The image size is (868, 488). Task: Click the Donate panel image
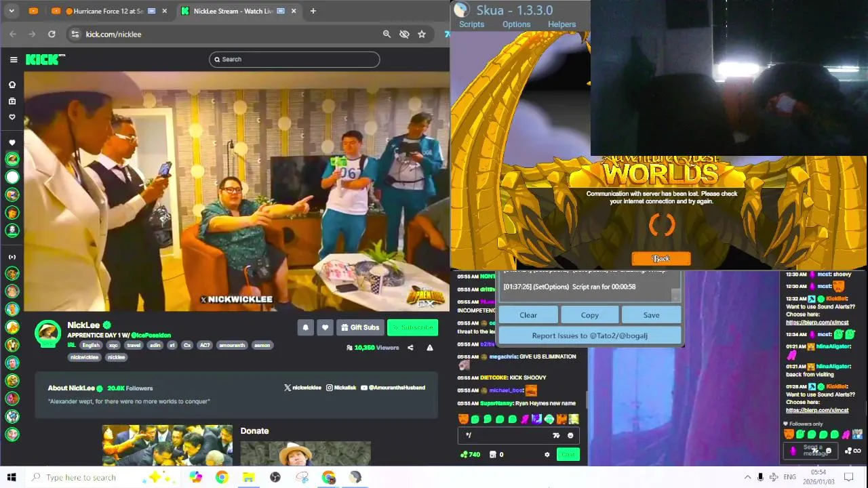pos(305,453)
